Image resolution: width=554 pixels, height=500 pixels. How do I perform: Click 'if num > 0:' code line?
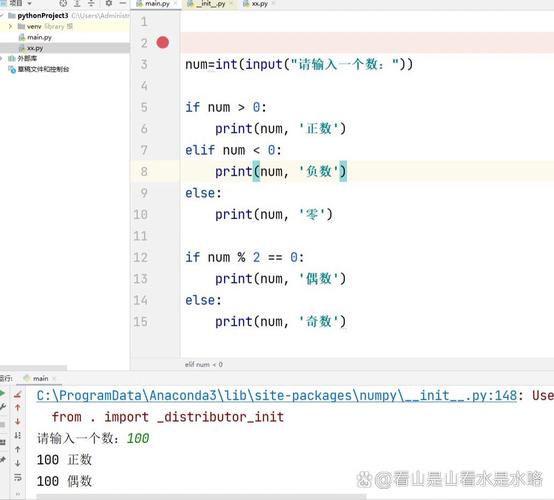click(226, 107)
